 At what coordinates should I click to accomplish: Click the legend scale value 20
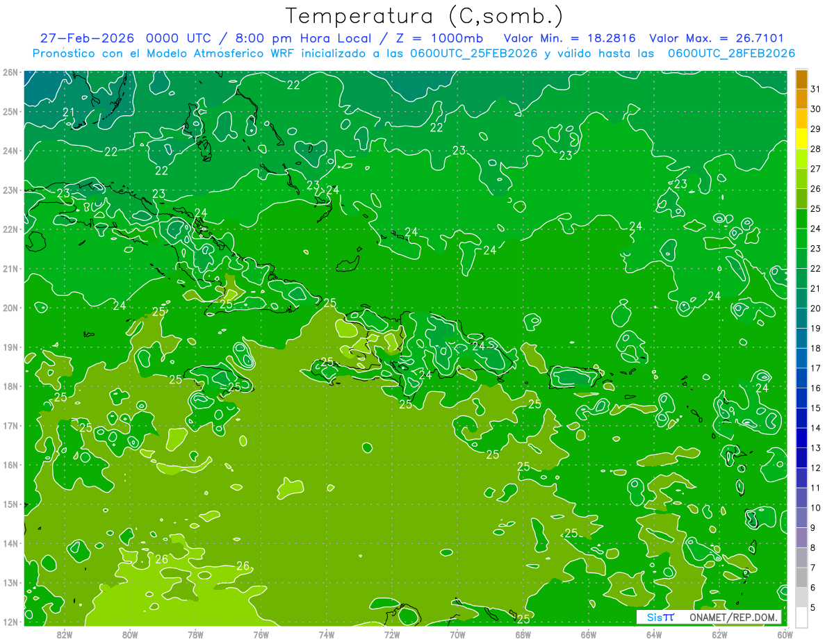[815, 308]
